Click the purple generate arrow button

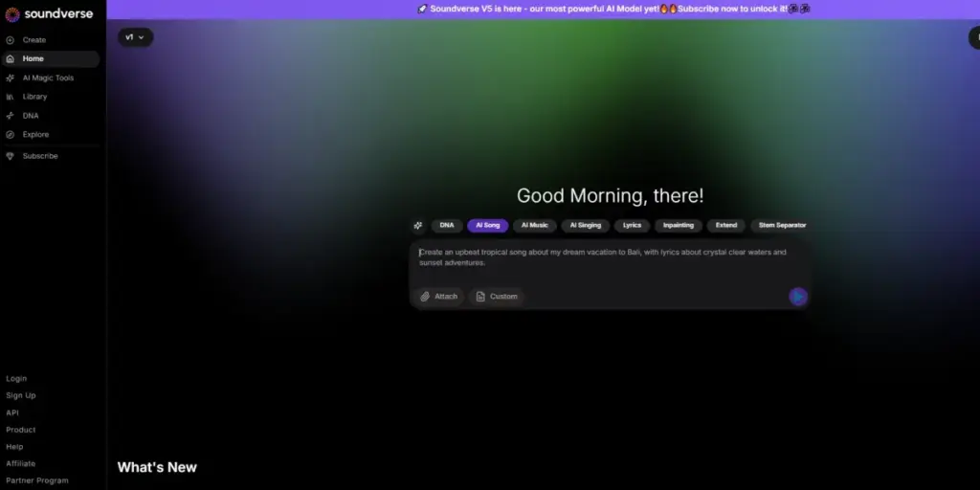point(798,297)
